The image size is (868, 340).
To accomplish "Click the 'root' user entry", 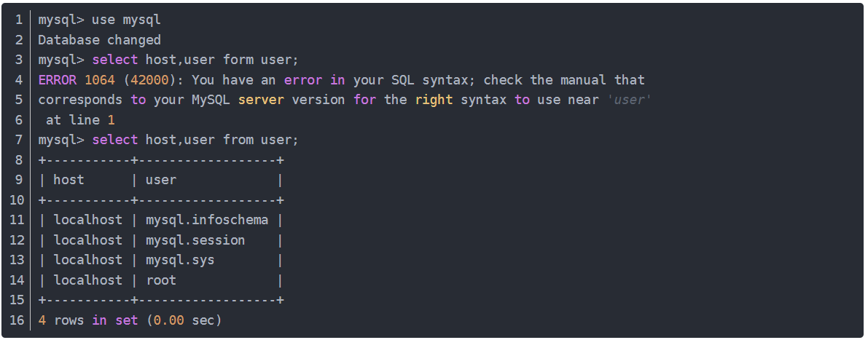I will point(161,280).
